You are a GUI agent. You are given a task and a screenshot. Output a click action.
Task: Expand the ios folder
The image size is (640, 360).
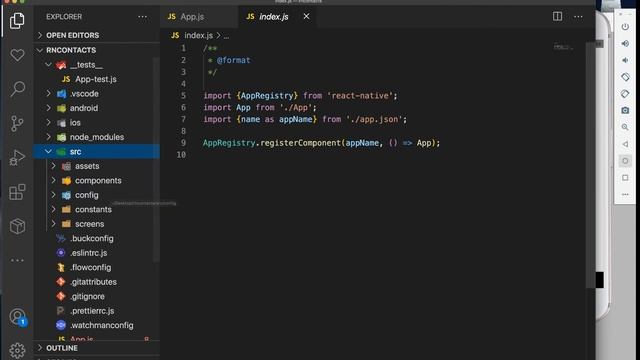coord(96,122)
